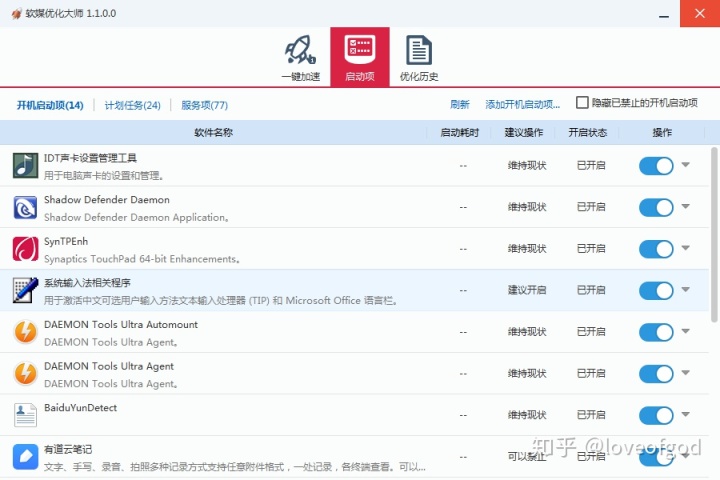Screen dimensions: 720x480
Task: Click 用于电脑声卡的设置和管理 description
Action: (x=104, y=175)
